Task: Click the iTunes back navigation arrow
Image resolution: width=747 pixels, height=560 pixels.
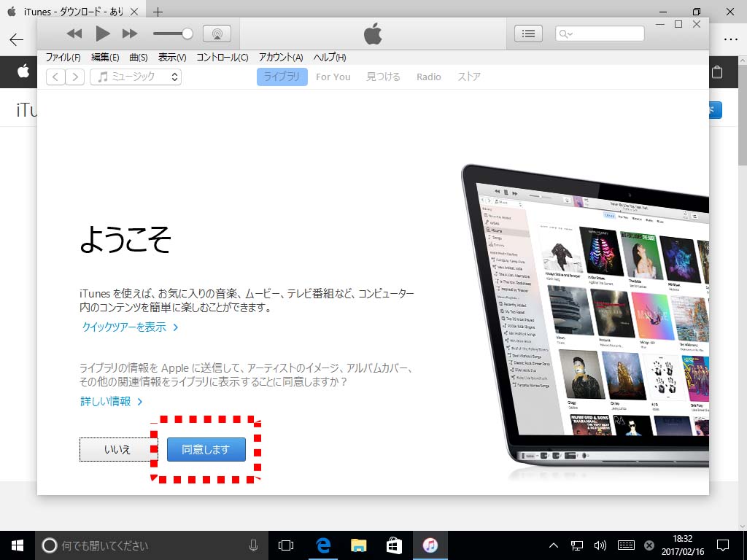Action: tap(55, 77)
